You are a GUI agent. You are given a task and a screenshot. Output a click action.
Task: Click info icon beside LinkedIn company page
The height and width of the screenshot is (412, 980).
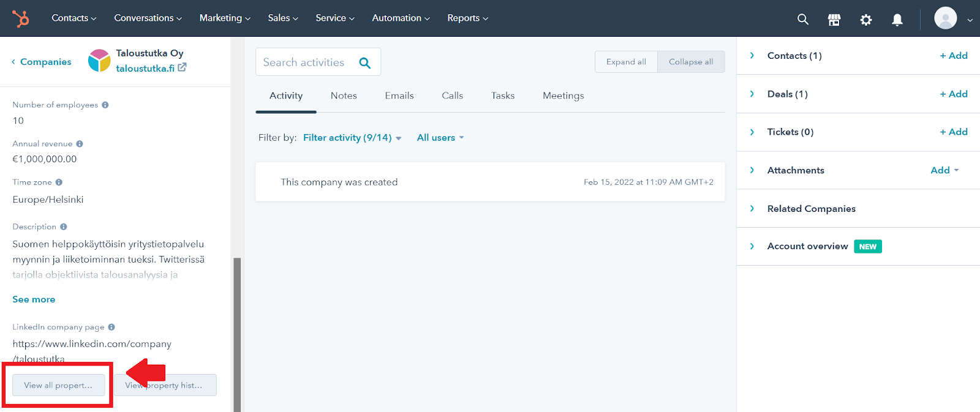pos(111,327)
